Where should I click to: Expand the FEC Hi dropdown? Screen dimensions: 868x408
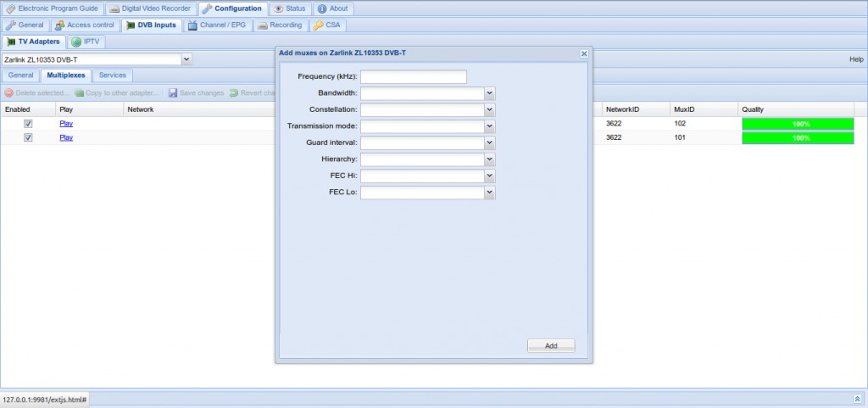(489, 176)
